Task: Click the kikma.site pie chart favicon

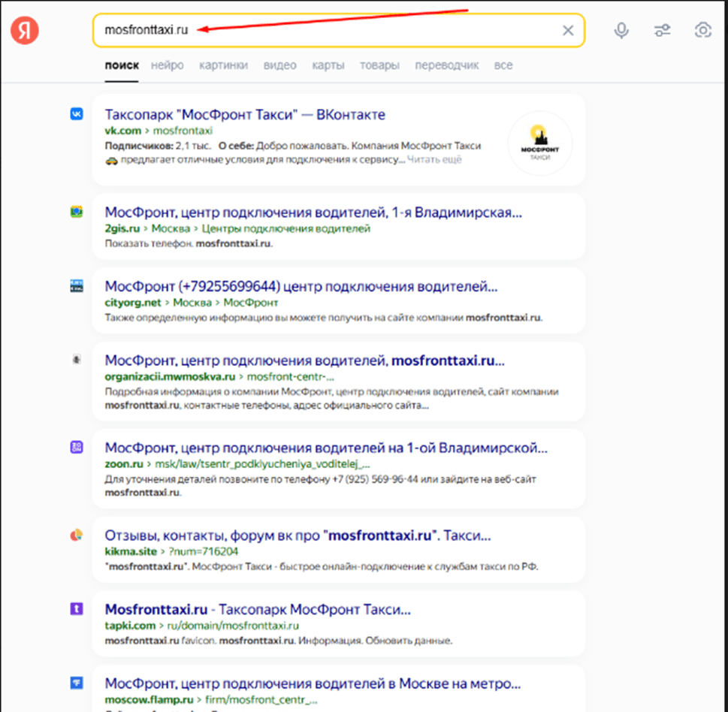Action: 77,536
